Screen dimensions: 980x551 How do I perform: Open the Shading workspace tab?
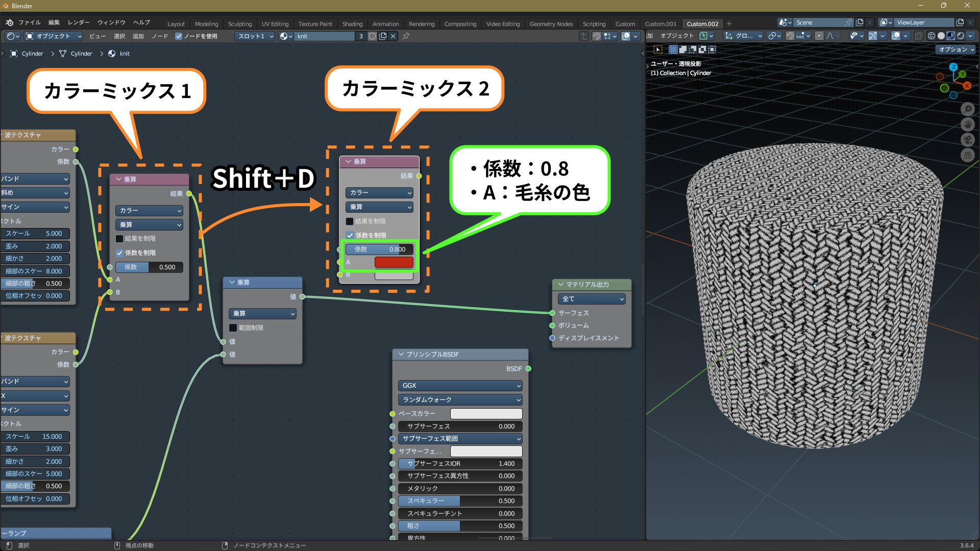coord(352,24)
